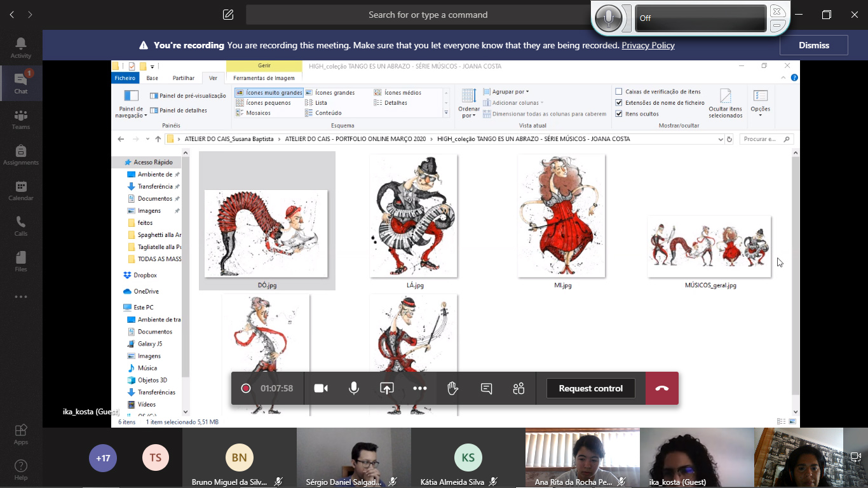This screenshot has width=868, height=488.
Task: Mute the microphone in meeting controls
Action: tap(354, 388)
